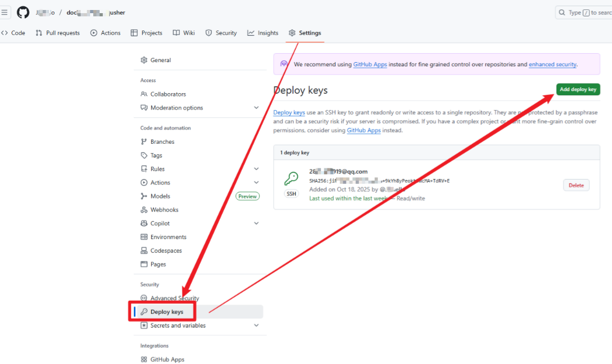
Task: Open the Pull requests tab
Action: pos(58,33)
